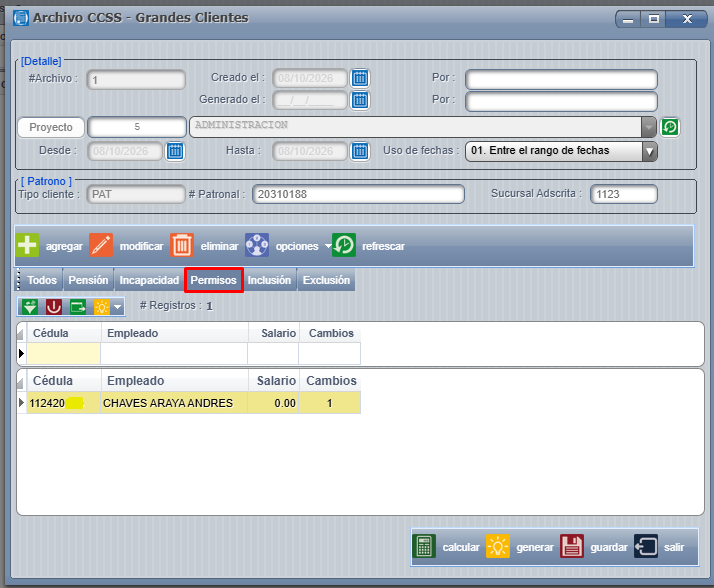
Task: Focus the project number field showing 5
Action: pyautogui.click(x=137, y=127)
